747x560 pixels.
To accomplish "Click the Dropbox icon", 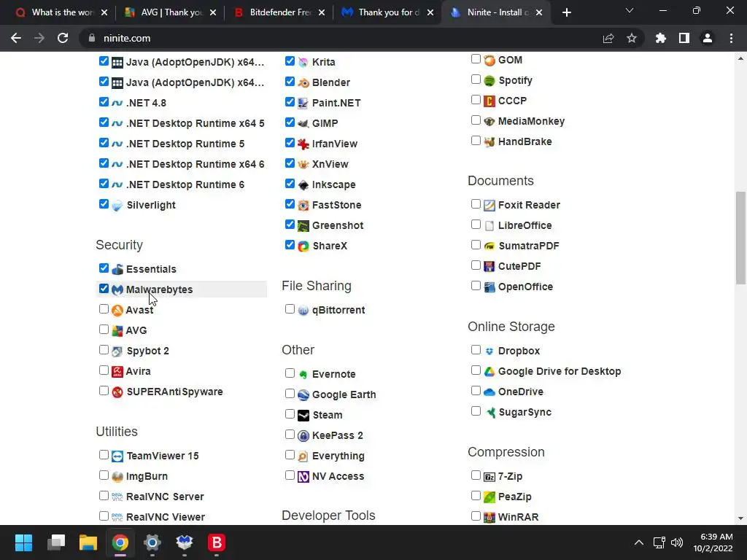I will click(x=489, y=351).
